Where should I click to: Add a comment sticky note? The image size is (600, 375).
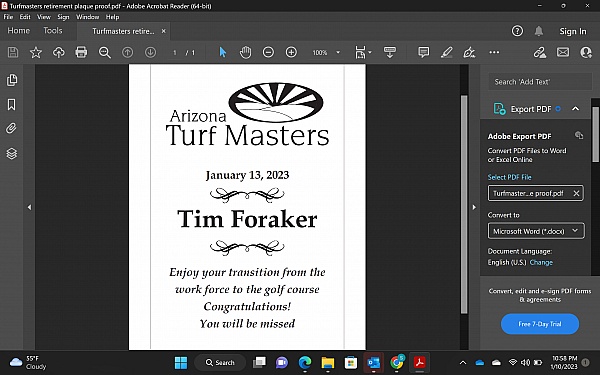tap(424, 52)
